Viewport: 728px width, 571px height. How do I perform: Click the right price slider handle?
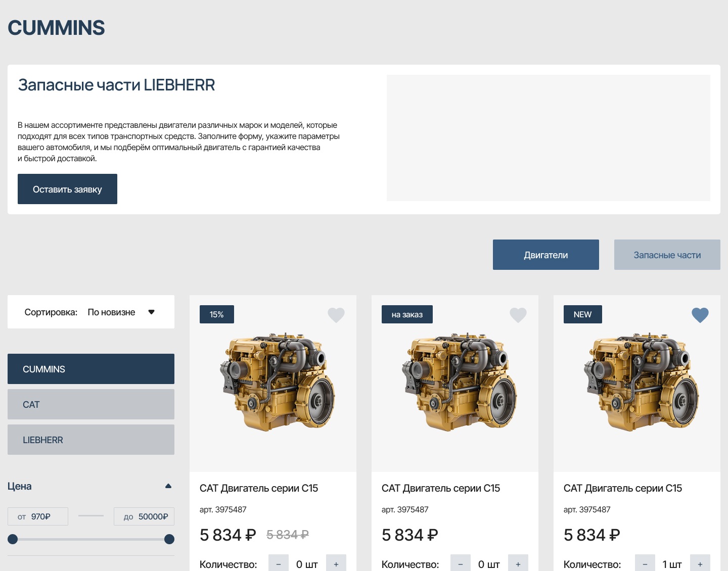click(x=169, y=539)
